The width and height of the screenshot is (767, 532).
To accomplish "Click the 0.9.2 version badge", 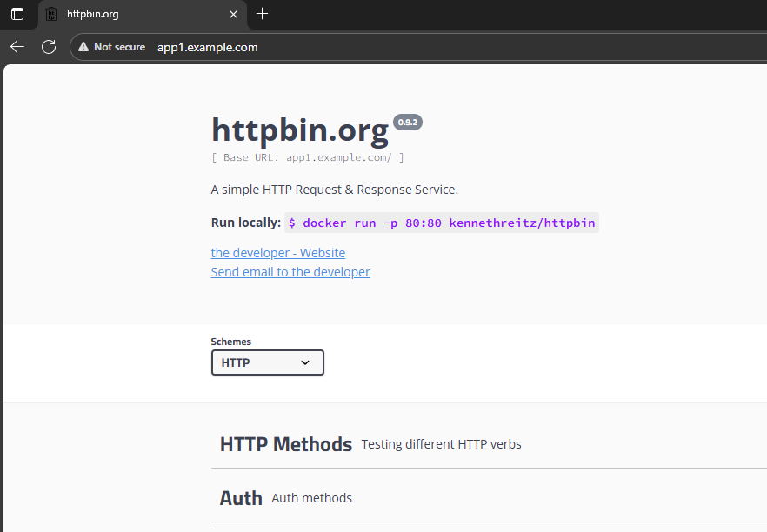I will pyautogui.click(x=408, y=123).
